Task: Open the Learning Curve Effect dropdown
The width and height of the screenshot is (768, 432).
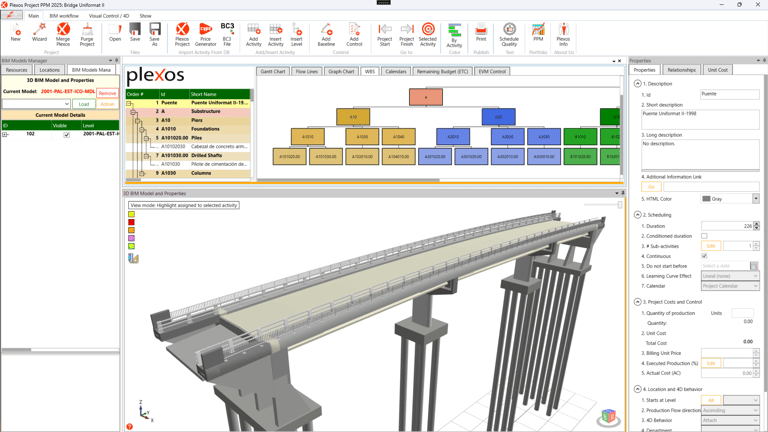Action: 730,276
